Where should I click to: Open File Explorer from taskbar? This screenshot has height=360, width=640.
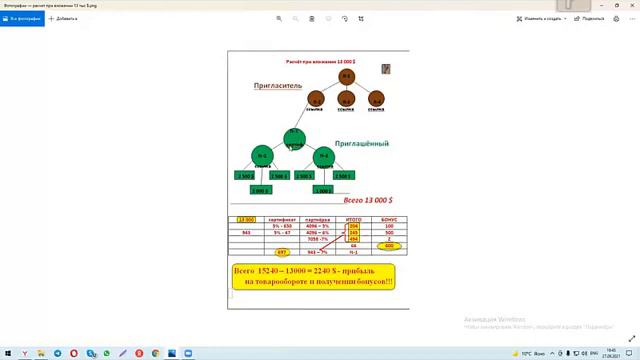(41, 353)
